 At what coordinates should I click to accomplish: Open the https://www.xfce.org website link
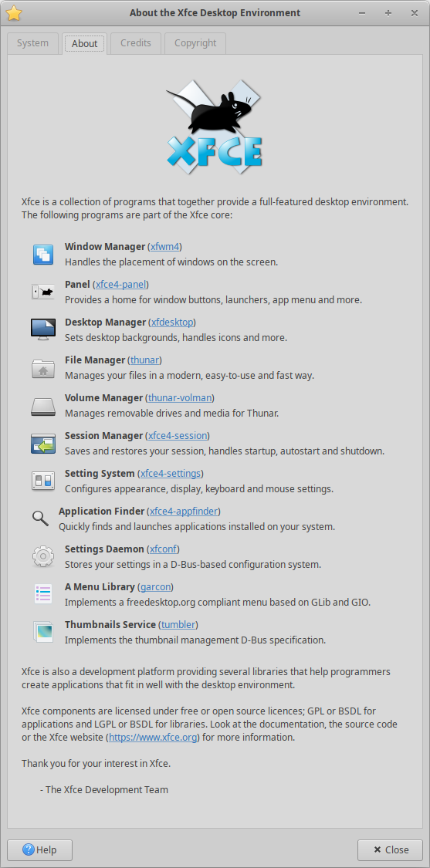click(x=153, y=738)
